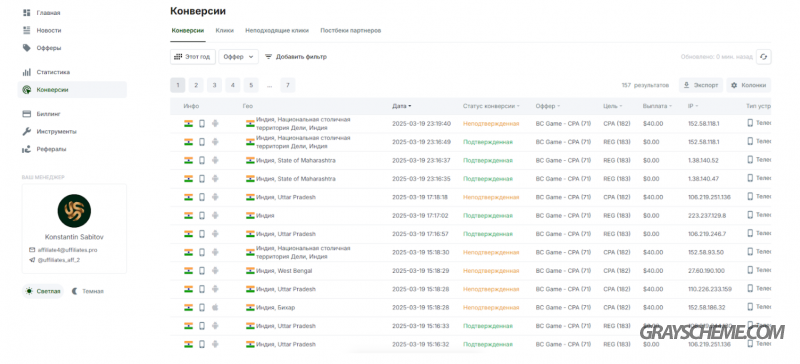This screenshot has height=364, width=800.
Task: Click manager avatar image
Action: point(74,210)
